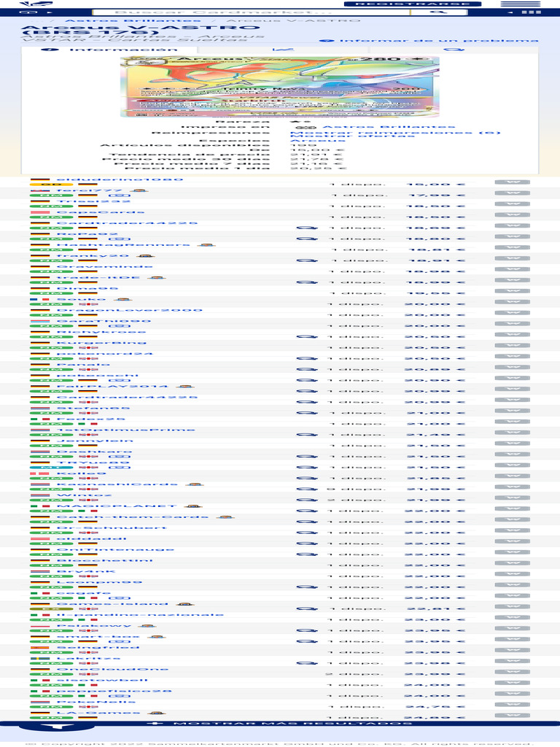This screenshot has height=747, width=560.
Task: Add HashtagRenners' offer to cart
Action: tap(513, 248)
